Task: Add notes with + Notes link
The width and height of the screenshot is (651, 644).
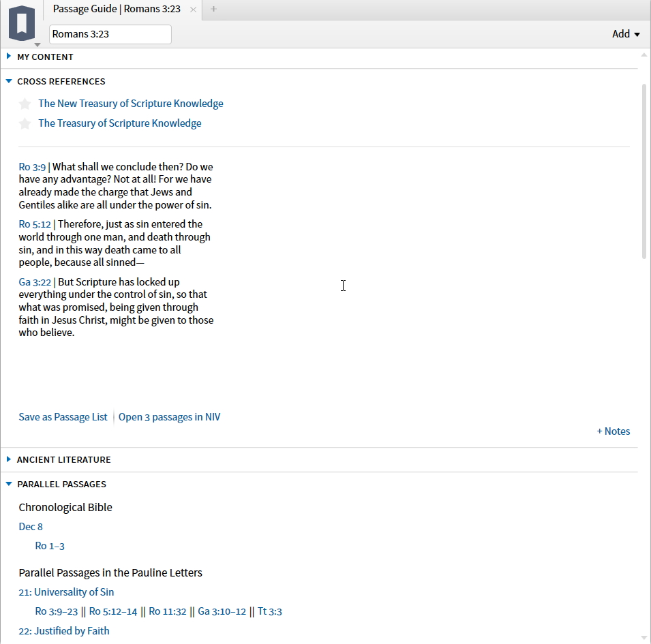Action: pos(614,431)
